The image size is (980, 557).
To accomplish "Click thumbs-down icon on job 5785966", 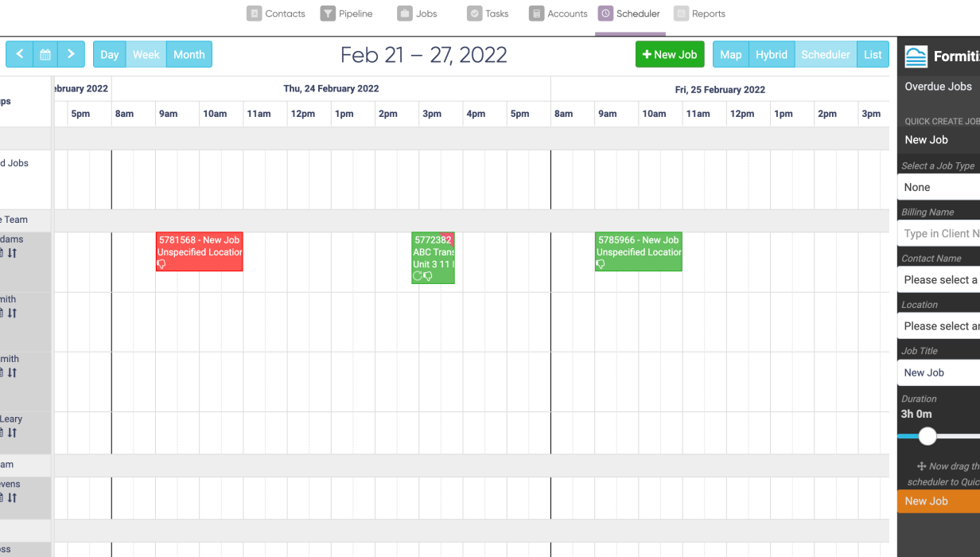I will coord(601,264).
